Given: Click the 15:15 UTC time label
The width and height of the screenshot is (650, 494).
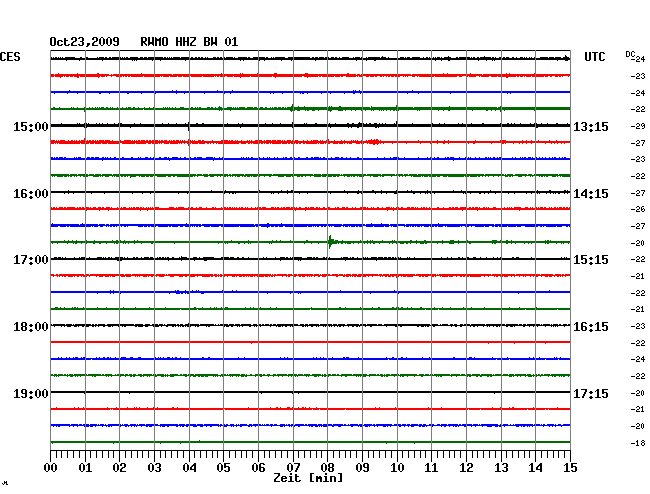Looking at the screenshot, I should pos(591,260).
